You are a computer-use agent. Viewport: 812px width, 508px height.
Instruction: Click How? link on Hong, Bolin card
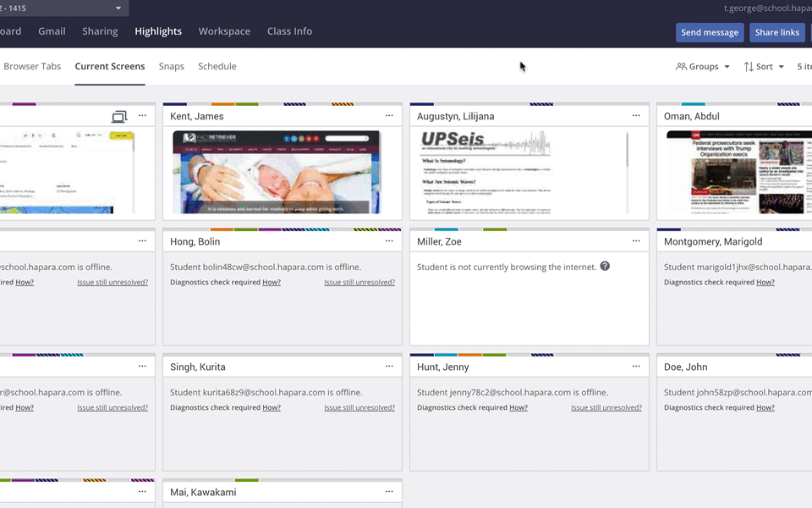(272, 282)
